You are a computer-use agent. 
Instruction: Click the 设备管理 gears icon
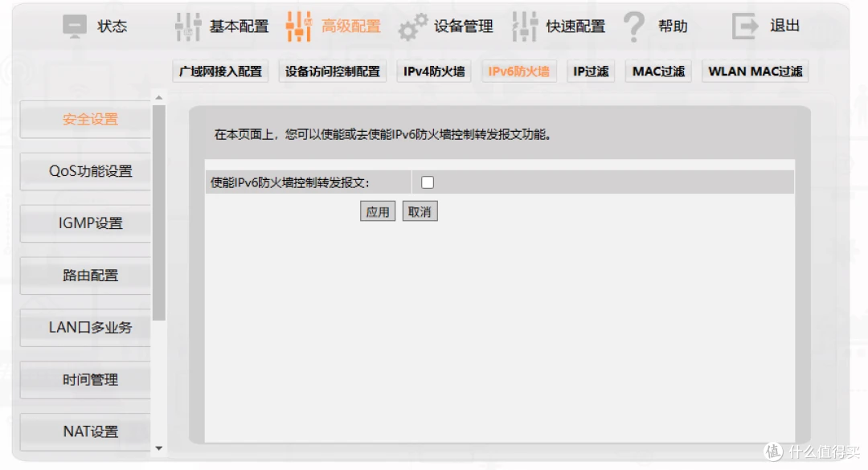tap(413, 27)
